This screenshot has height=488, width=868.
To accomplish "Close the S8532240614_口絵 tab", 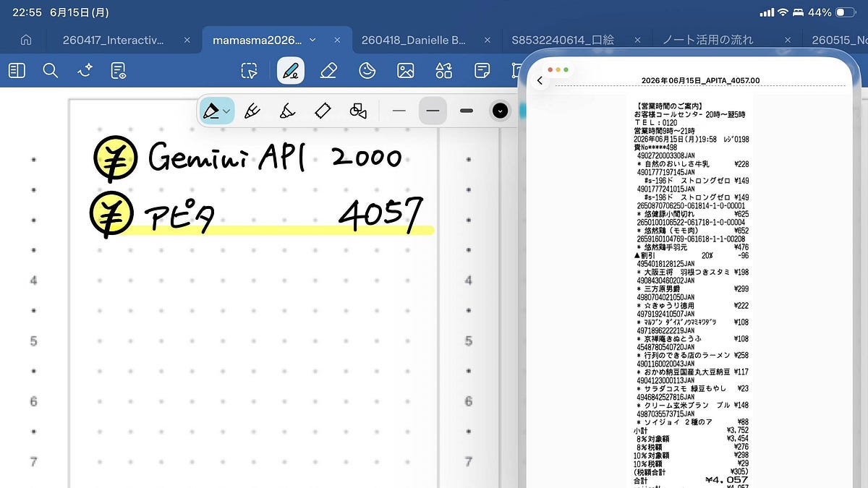I will point(638,40).
